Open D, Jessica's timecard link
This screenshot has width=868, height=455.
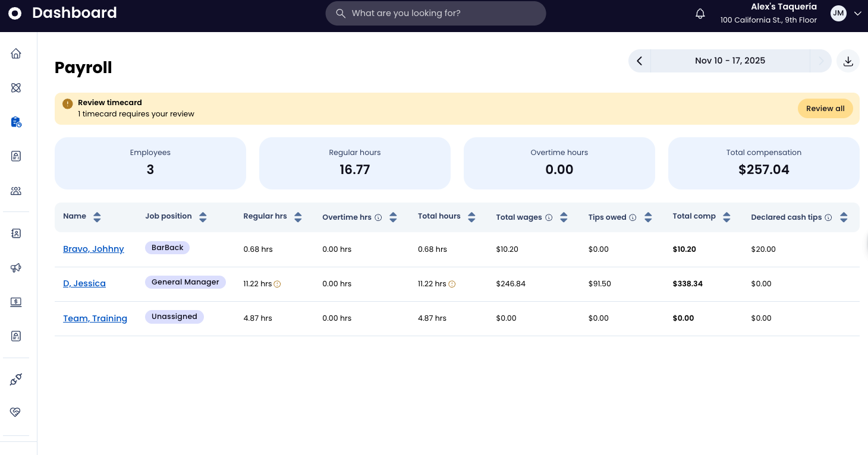(x=84, y=283)
